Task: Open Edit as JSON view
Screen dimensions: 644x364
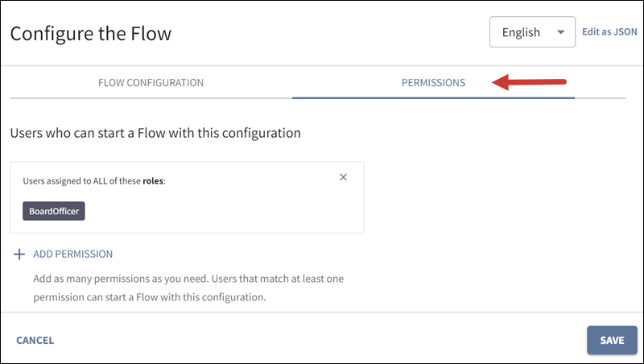Action: [609, 33]
